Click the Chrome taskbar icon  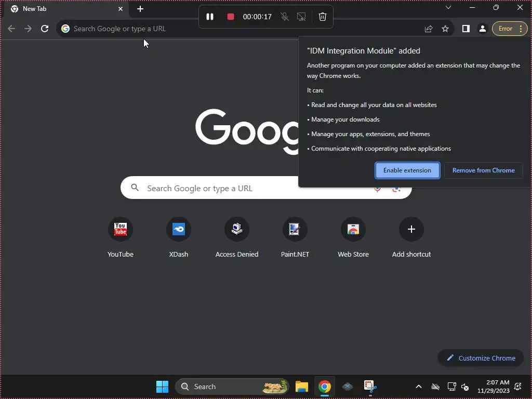pyautogui.click(x=325, y=387)
